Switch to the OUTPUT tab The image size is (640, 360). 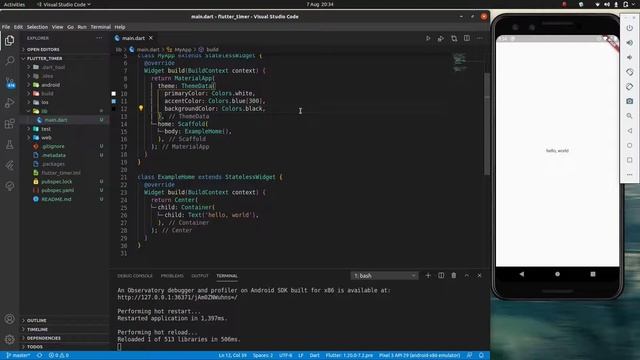point(200,276)
